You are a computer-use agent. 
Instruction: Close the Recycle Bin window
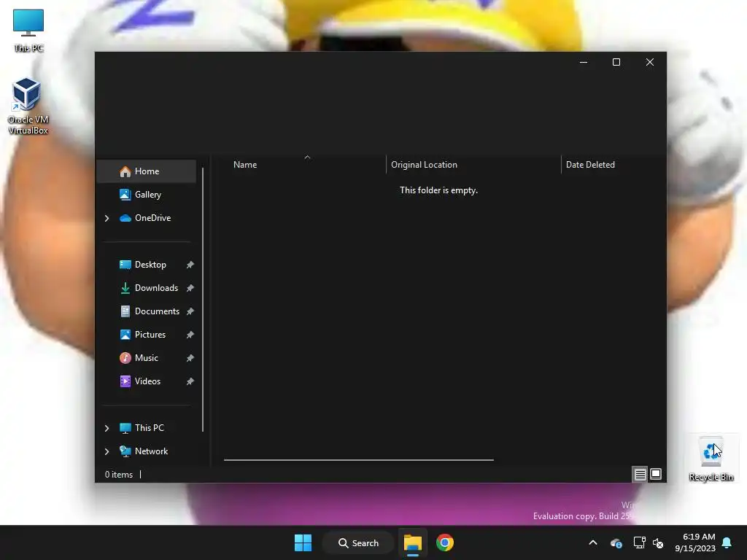coord(650,63)
